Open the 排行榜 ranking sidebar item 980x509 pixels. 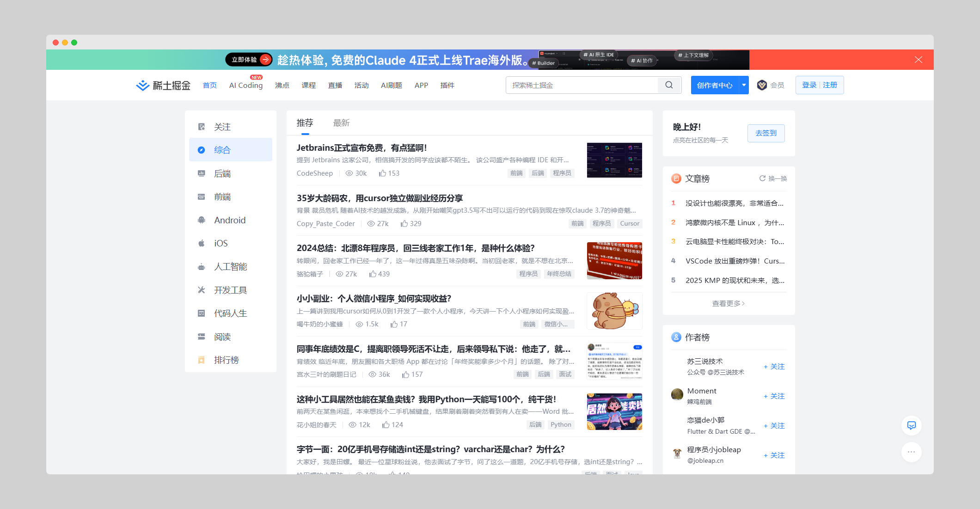226,360
